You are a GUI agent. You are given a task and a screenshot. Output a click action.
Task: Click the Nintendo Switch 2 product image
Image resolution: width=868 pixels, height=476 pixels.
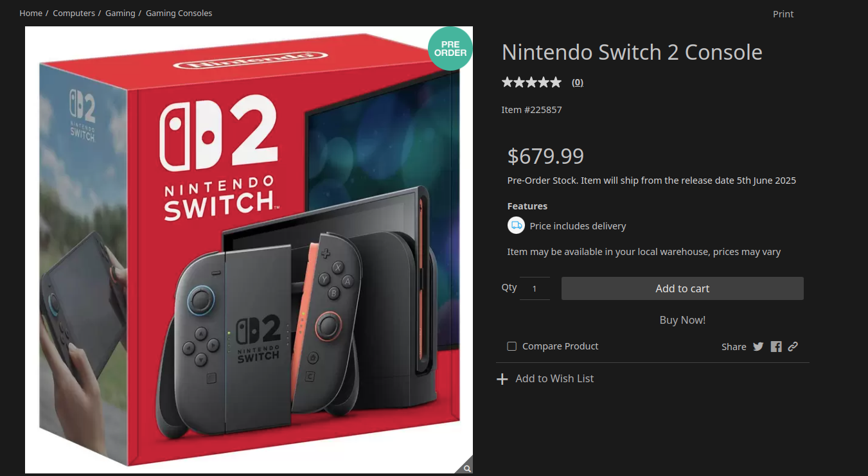[x=249, y=250]
